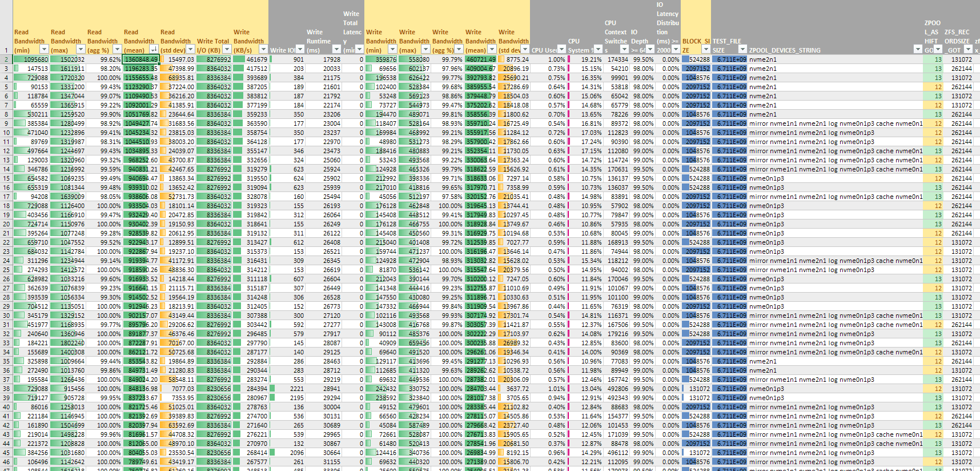Open filter dropdown for CPU System column
Image resolution: width=980 pixels, height=471 pixels.
click(x=598, y=50)
